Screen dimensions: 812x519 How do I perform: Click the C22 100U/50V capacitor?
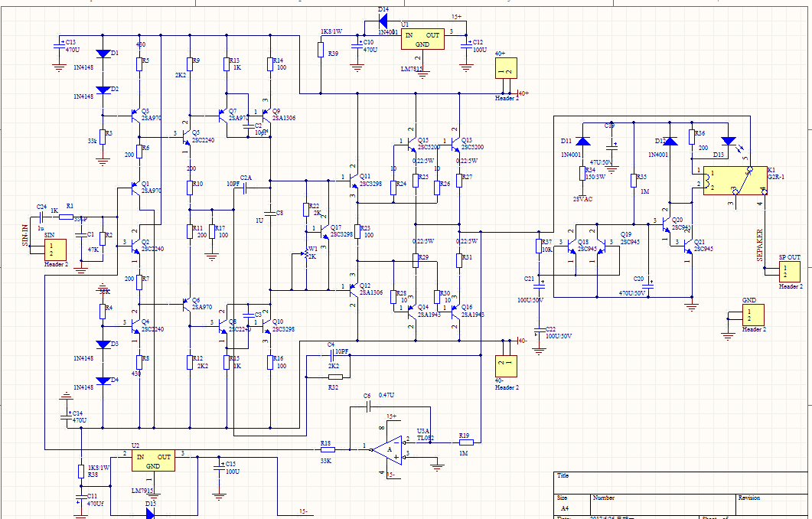[540, 329]
